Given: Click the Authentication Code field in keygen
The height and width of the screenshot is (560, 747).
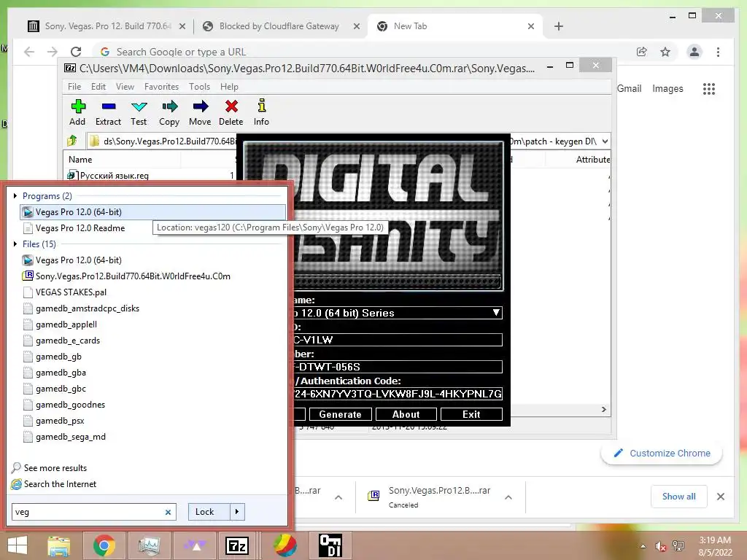Looking at the screenshot, I should coord(398,394).
